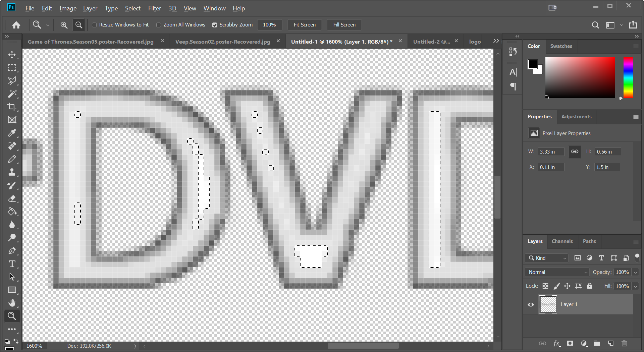
Task: Switch to the Swatches tab
Action: point(561,46)
